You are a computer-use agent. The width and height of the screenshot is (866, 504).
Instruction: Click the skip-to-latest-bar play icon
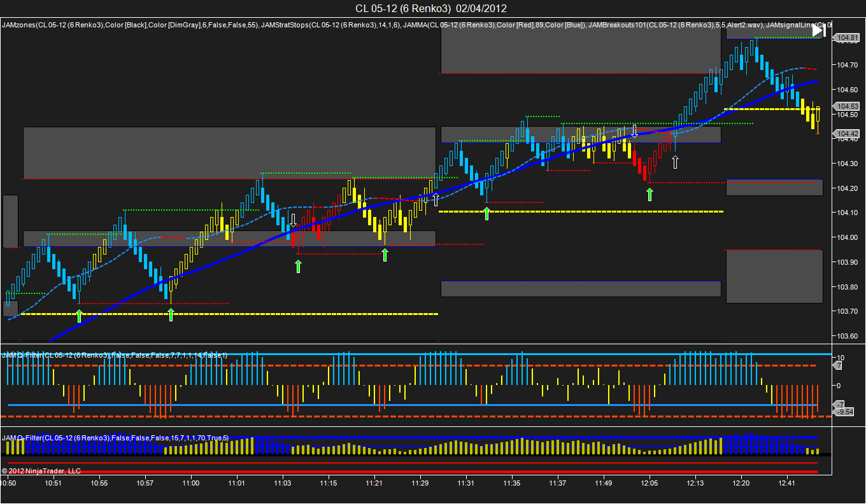(x=819, y=30)
